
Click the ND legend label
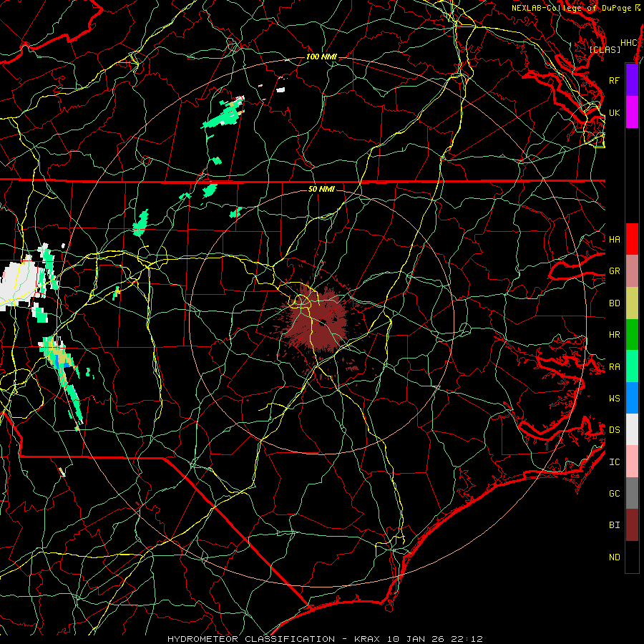(x=615, y=557)
